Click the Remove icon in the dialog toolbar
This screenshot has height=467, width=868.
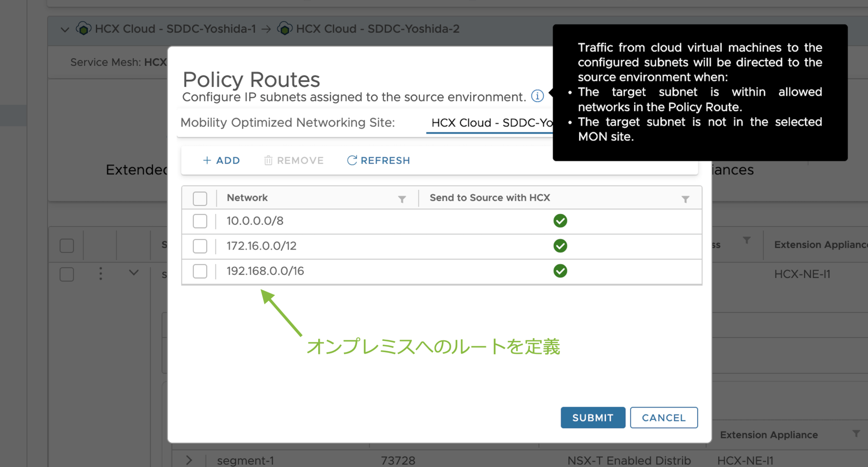(293, 160)
